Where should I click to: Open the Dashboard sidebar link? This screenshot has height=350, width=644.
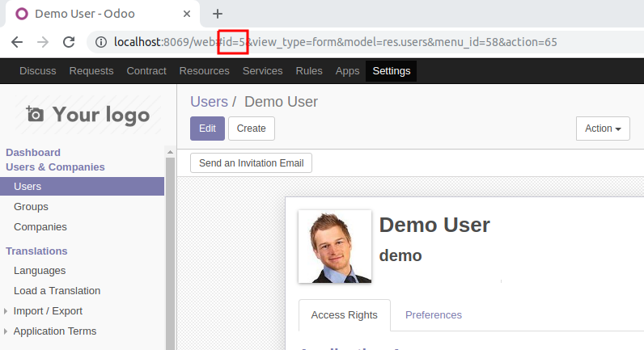point(33,152)
